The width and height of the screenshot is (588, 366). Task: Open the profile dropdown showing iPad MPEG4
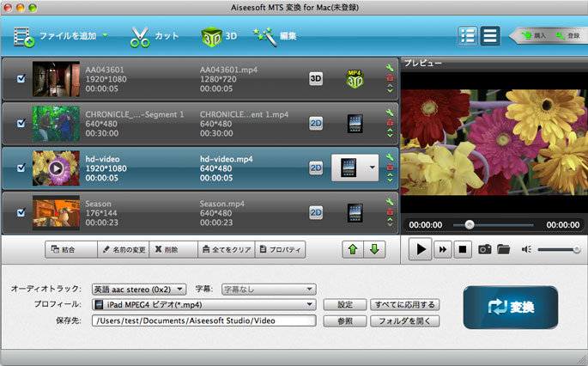tap(203, 304)
